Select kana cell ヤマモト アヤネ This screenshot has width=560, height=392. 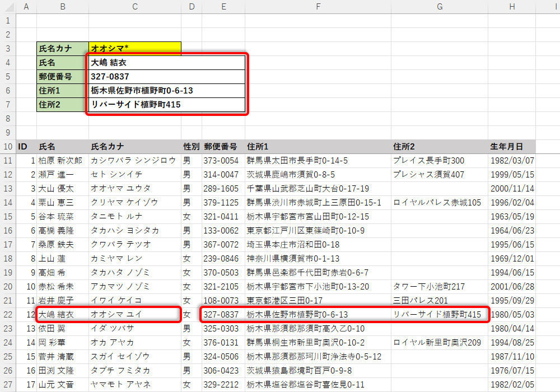[x=134, y=385]
